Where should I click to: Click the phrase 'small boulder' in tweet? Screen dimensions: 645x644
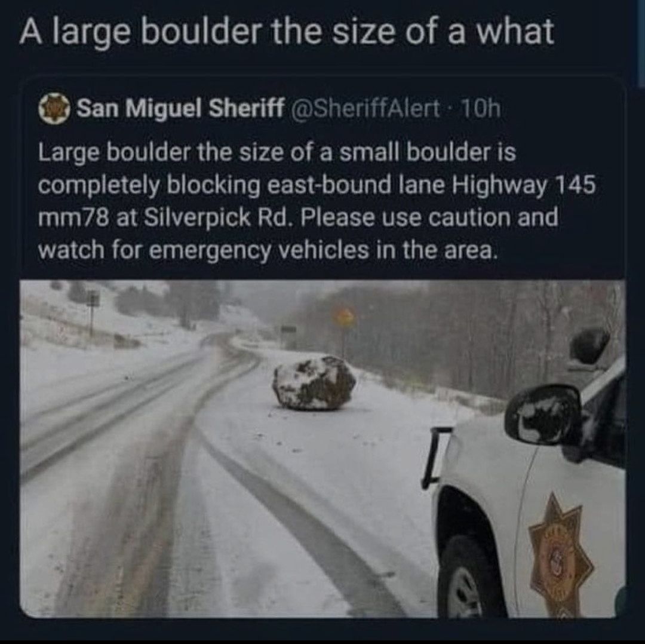413,152
